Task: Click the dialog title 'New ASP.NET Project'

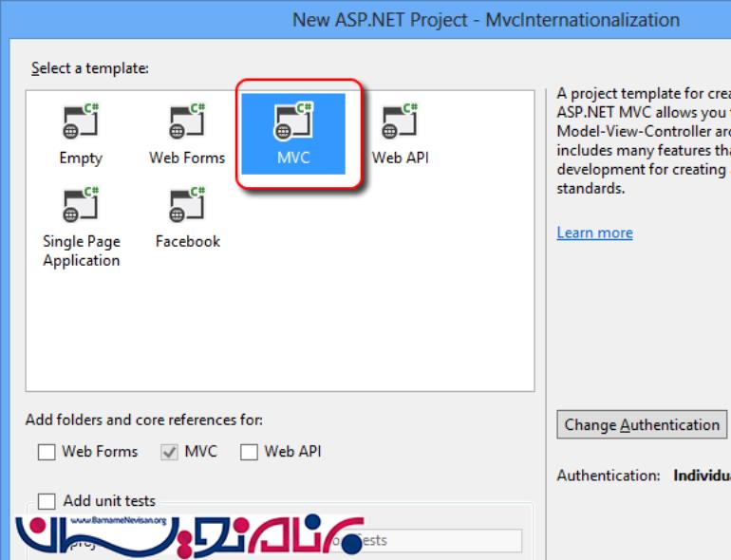Action: pos(380,20)
